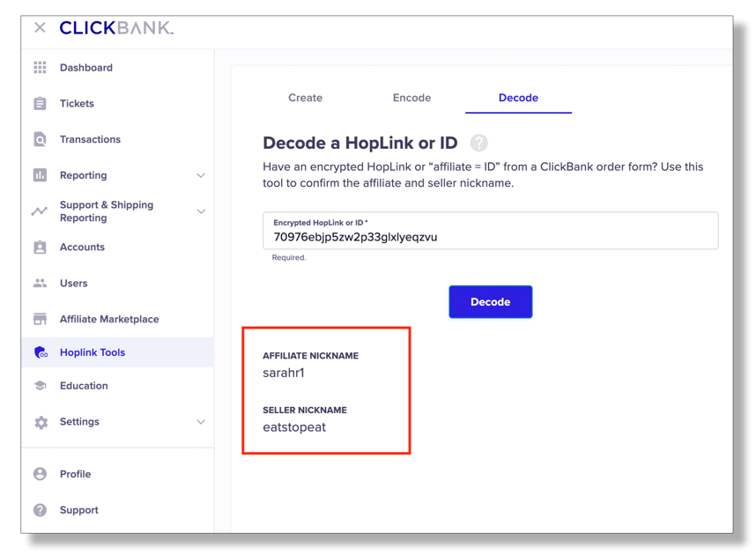Click the Affiliate Marketplace storefront icon
This screenshot has width=756, height=555.
[x=40, y=319]
